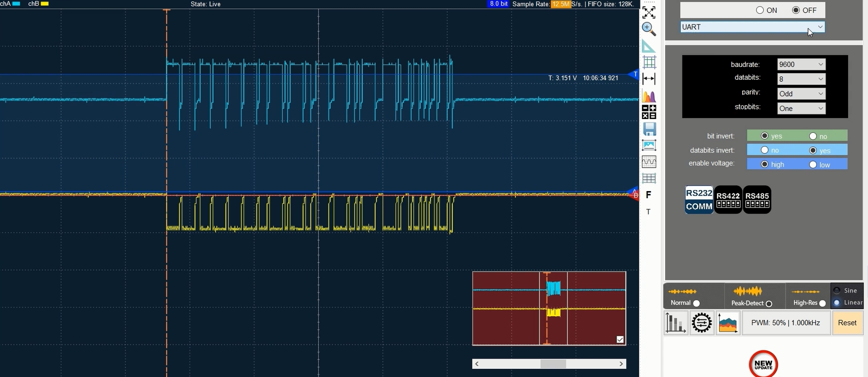Click the horizontal scrollbar thumb
Screen dimensions: 868x377
pyautogui.click(x=554, y=364)
